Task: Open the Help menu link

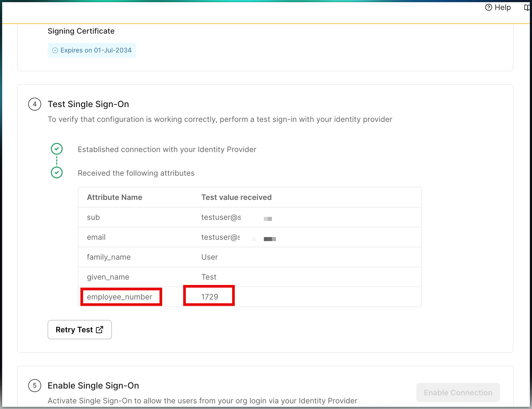Action: pyautogui.click(x=502, y=8)
